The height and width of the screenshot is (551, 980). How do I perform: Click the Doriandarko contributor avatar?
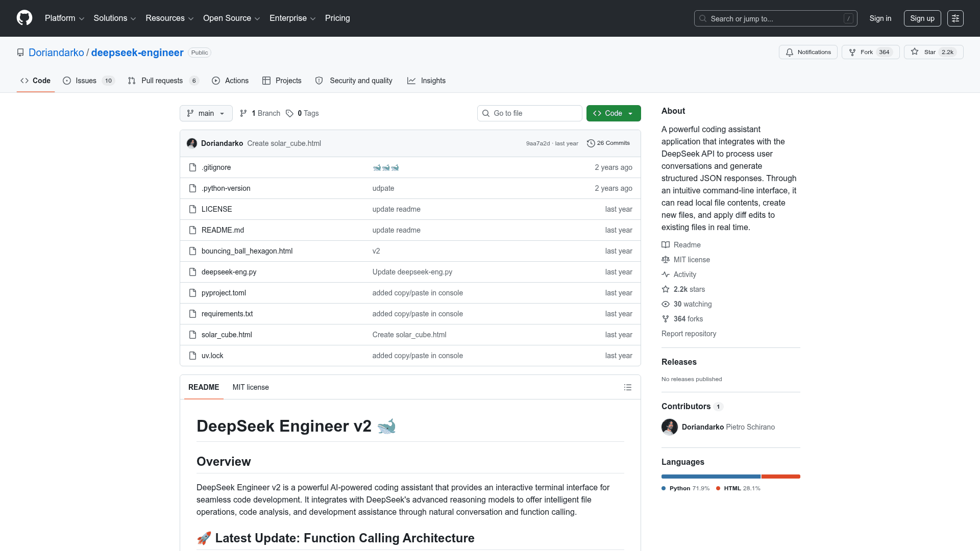670,427
